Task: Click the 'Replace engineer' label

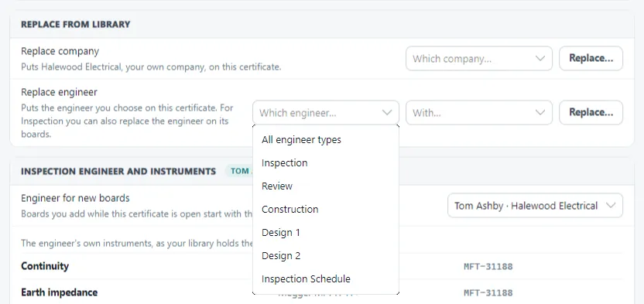Action: [x=59, y=92]
